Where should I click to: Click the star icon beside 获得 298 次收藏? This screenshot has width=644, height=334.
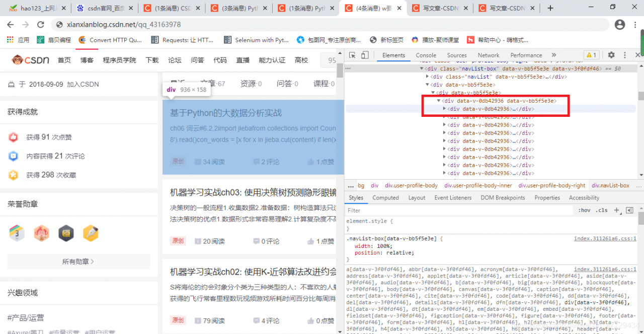tap(14, 175)
